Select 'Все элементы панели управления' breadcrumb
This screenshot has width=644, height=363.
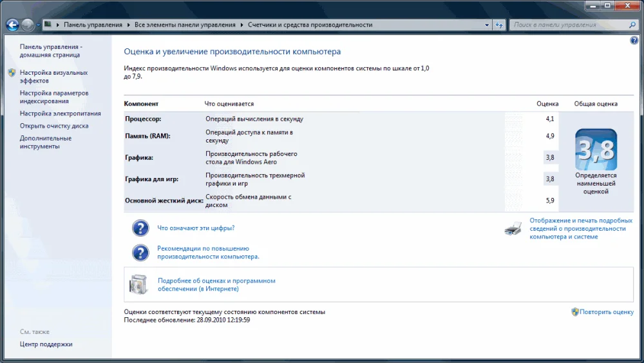pos(185,25)
